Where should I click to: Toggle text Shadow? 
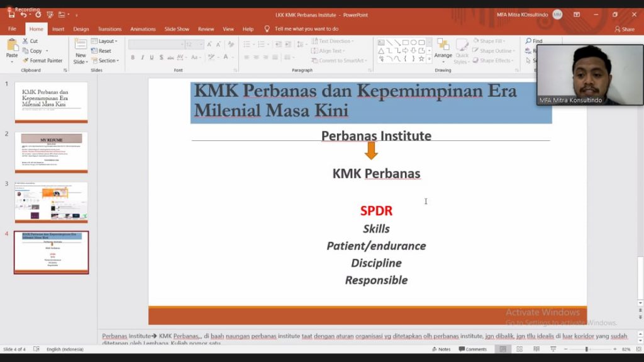[161, 57]
